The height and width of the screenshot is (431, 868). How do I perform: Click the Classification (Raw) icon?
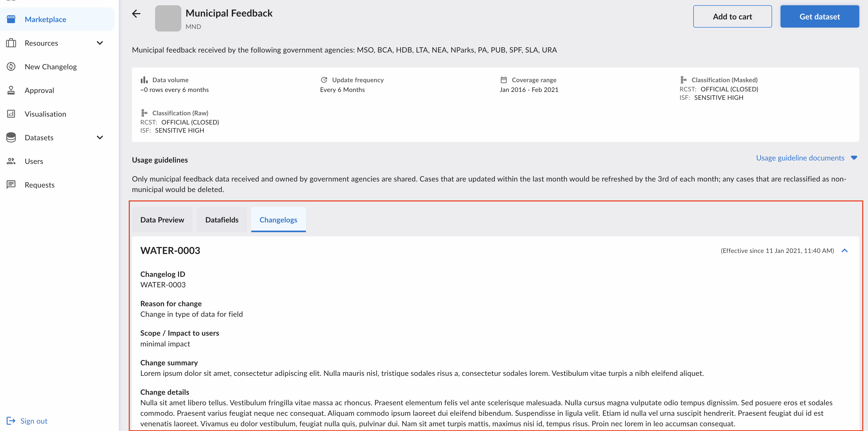point(144,113)
